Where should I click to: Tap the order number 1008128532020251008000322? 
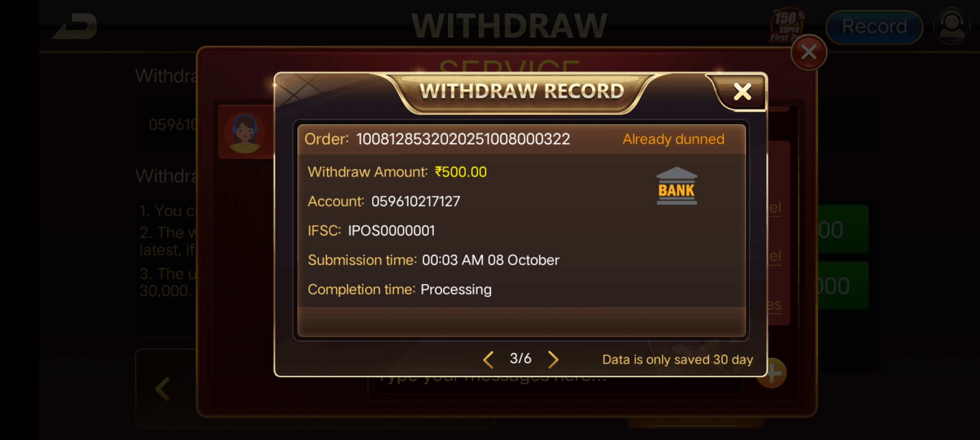(463, 139)
